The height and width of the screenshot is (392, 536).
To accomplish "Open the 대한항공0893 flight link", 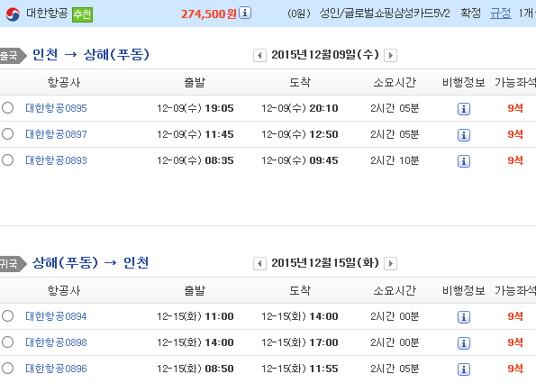I will pyautogui.click(x=56, y=160).
